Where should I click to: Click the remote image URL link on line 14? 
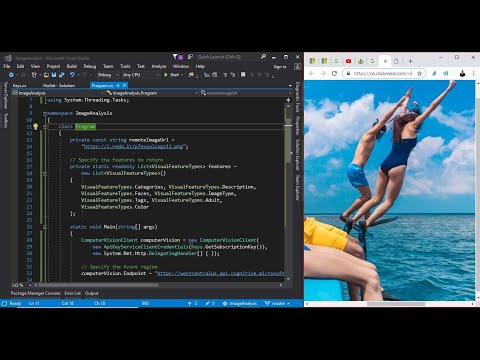click(133, 146)
